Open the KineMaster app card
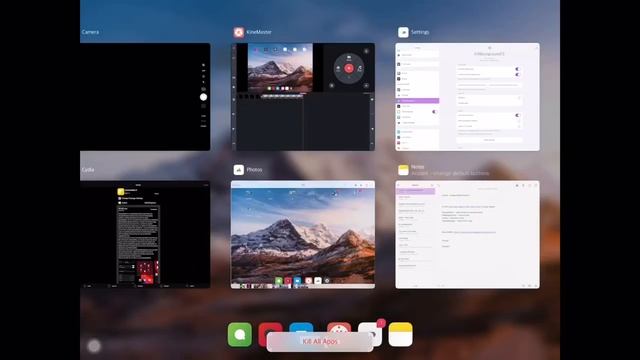 [303, 97]
